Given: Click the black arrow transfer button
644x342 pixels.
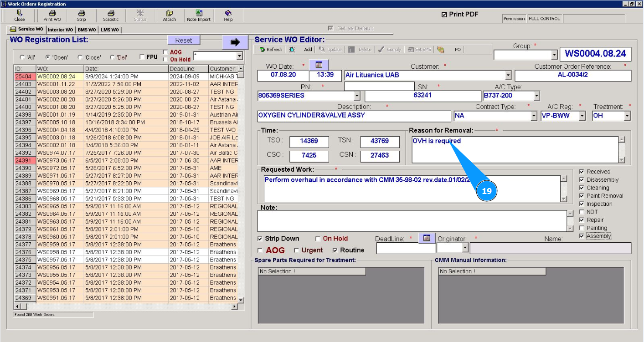Looking at the screenshot, I should coord(235,42).
